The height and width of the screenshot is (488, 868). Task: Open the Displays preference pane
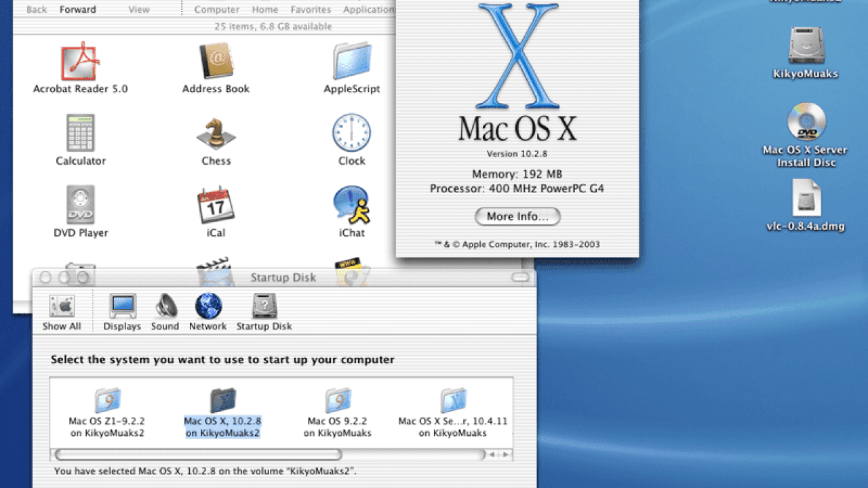(122, 312)
